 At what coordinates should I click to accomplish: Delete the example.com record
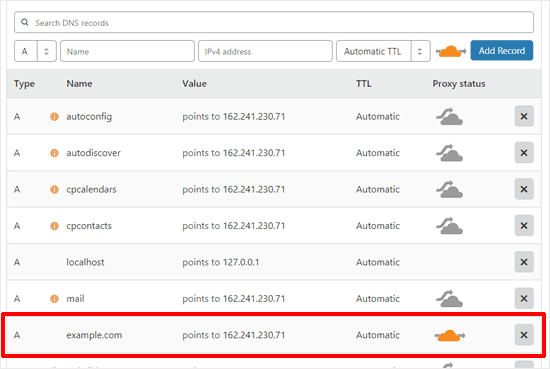click(524, 335)
